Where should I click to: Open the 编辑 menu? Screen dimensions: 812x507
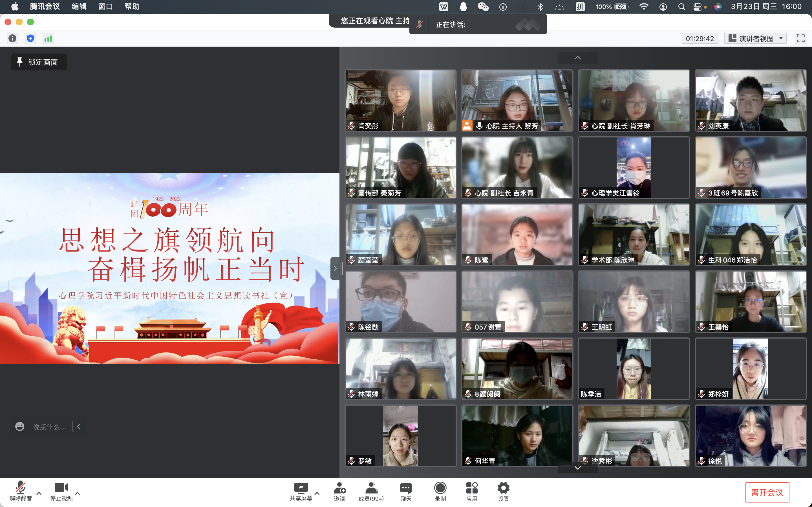tap(79, 7)
